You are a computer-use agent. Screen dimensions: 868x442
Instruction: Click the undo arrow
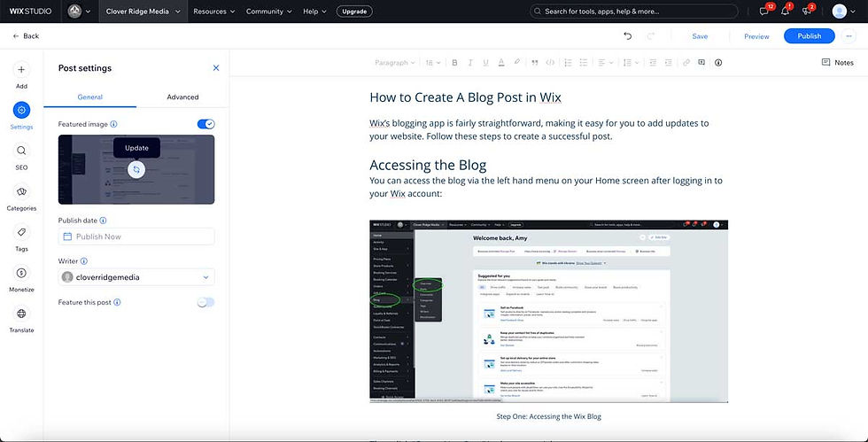pyautogui.click(x=627, y=36)
